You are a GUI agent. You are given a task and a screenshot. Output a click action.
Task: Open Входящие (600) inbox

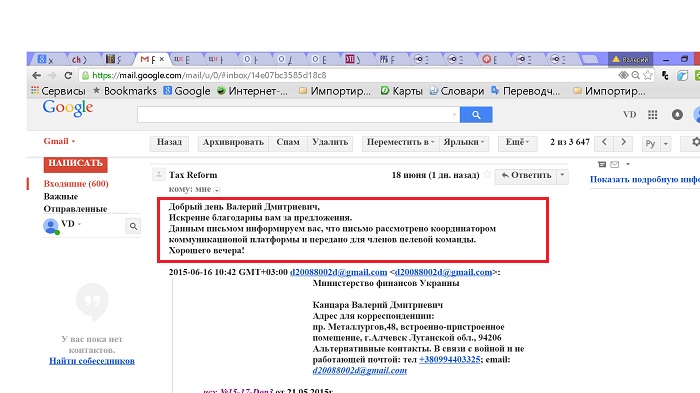[x=76, y=184]
